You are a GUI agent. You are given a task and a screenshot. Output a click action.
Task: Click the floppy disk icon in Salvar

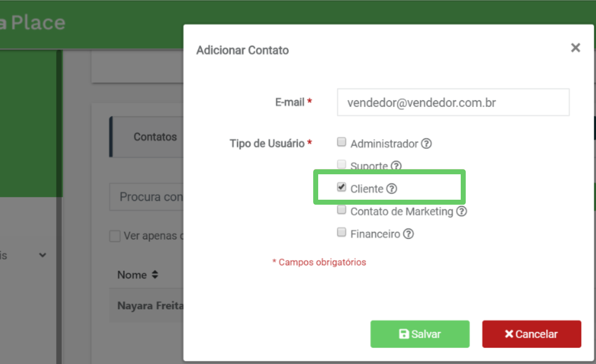coord(404,334)
